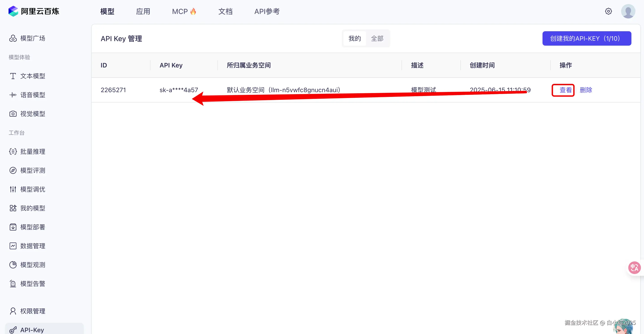Open 文本模型 in the sidebar
The image size is (644, 334).
(x=33, y=76)
